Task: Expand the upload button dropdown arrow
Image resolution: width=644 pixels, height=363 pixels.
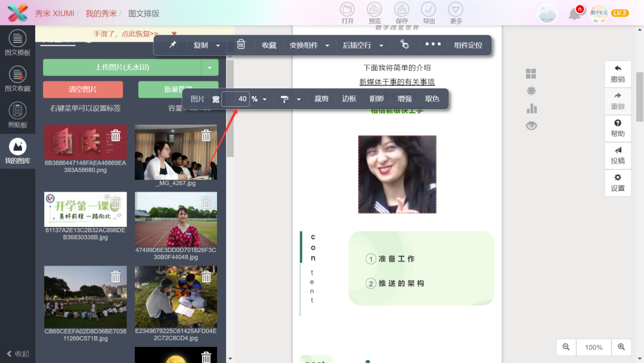Action: (210, 67)
